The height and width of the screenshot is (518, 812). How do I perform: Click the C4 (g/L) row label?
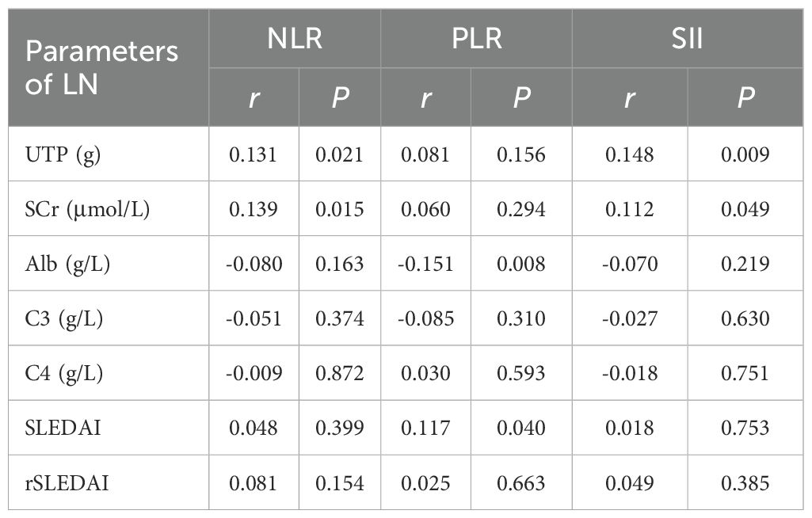click(x=64, y=372)
